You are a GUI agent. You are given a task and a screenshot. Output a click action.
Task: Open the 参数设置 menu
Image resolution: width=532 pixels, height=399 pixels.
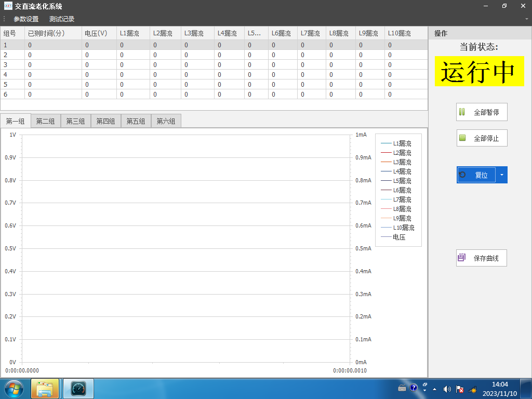coord(26,19)
